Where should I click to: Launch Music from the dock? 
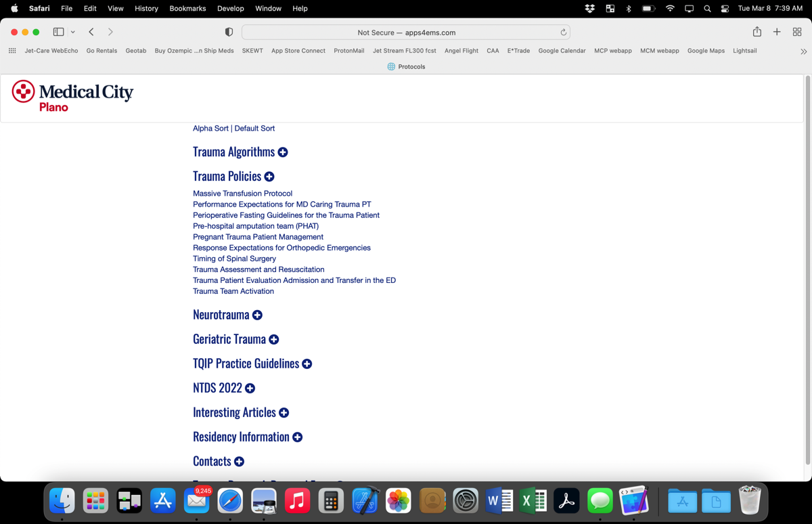(297, 501)
